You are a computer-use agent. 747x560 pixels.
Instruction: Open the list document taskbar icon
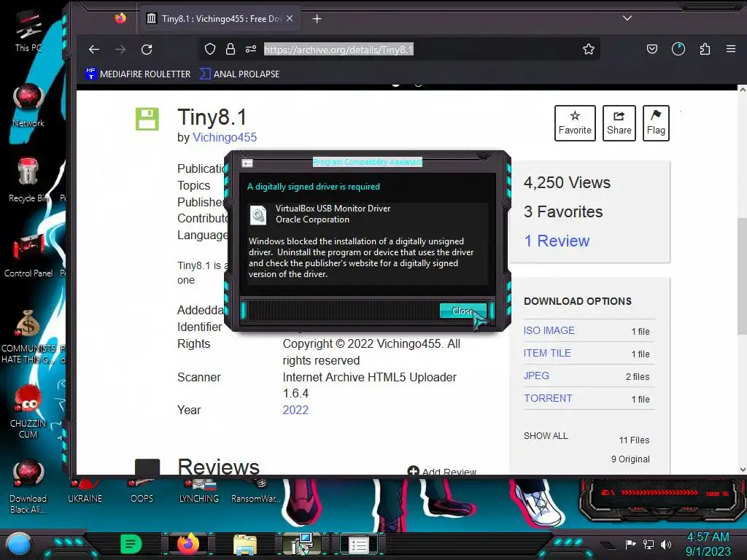[358, 545]
